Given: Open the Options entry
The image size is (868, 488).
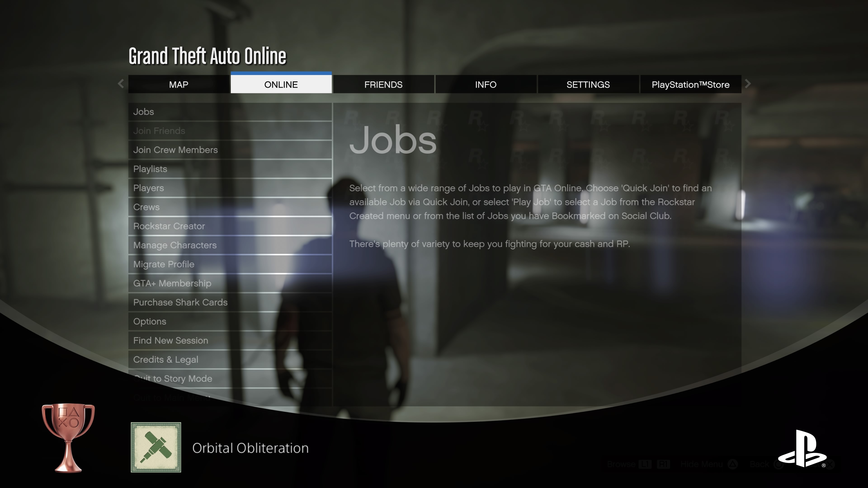Looking at the screenshot, I should 230,321.
